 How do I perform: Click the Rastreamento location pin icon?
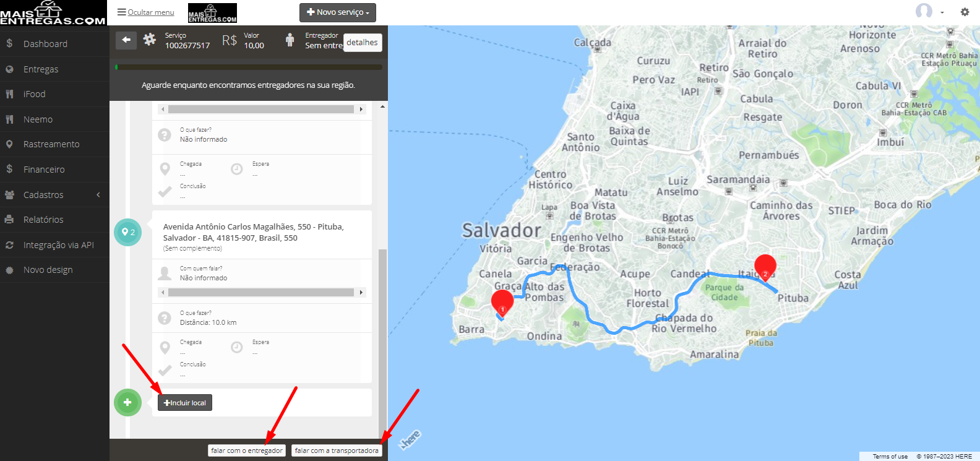pos(9,144)
